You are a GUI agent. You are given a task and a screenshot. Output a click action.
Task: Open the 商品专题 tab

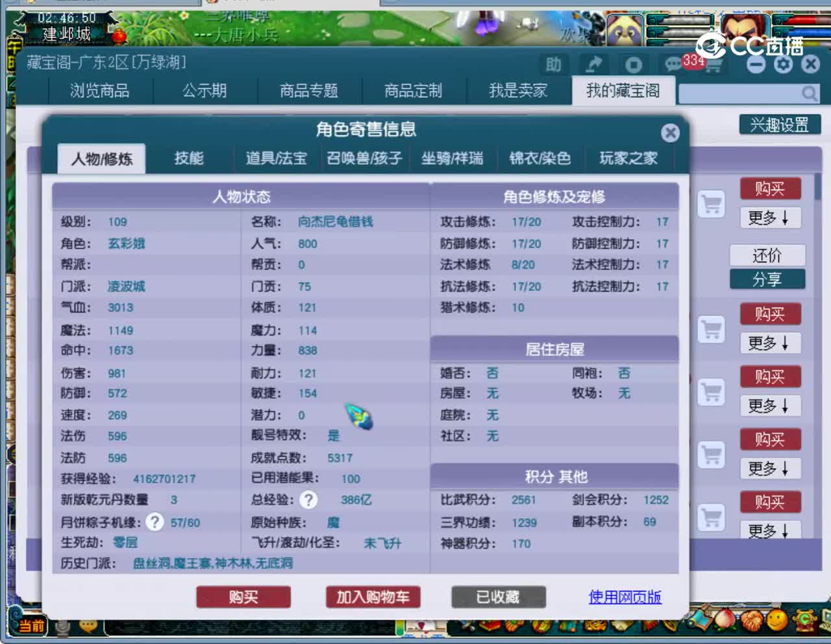[309, 91]
